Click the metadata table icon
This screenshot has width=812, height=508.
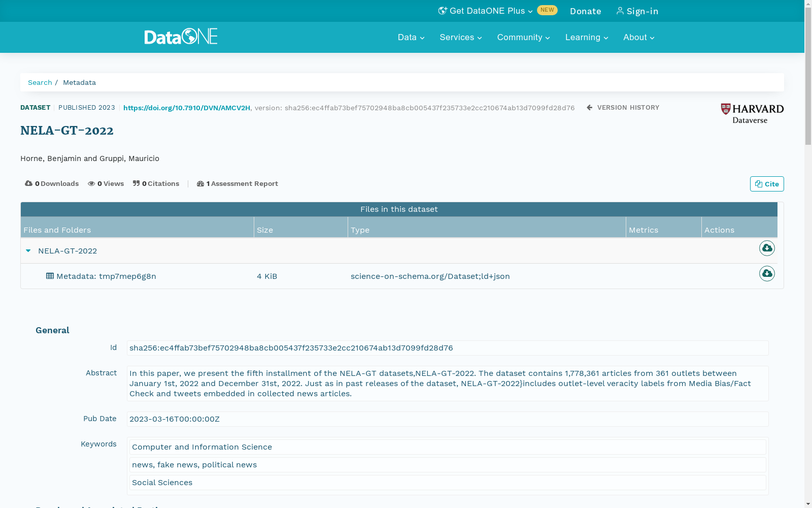tap(50, 276)
